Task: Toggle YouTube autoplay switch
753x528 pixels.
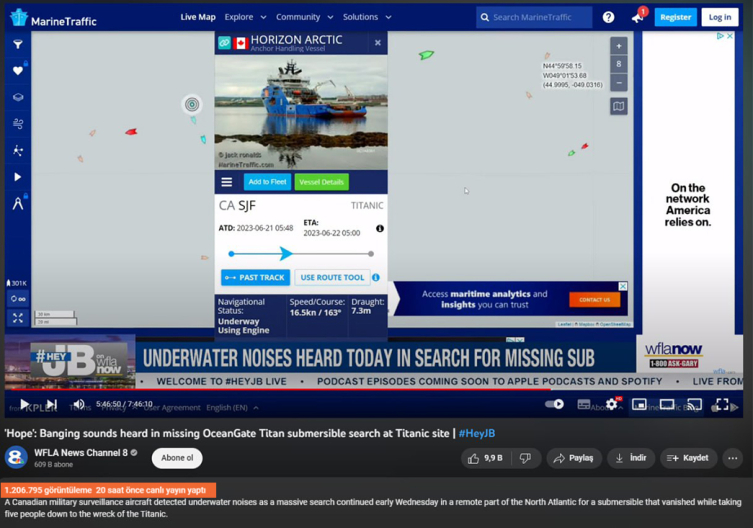Action: (554, 405)
